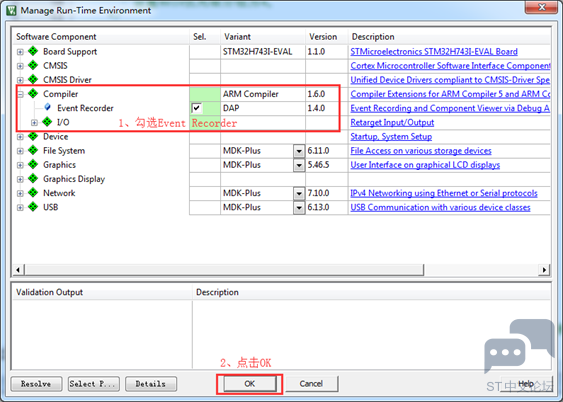The width and height of the screenshot is (563, 402).
Task: Open Cortex Microcontroller Software Interface link
Action: click(450, 66)
